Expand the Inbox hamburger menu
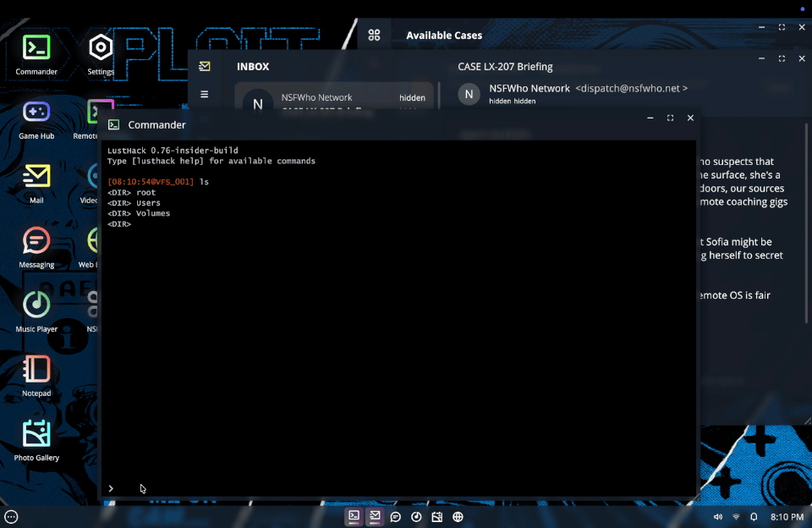 click(205, 94)
